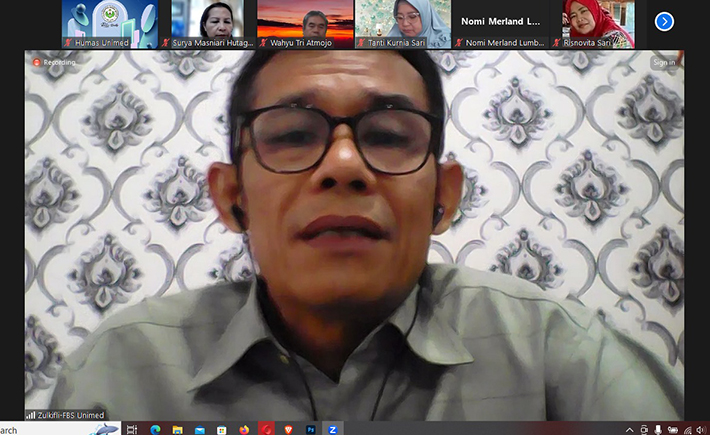Click the Sign in button
The width and height of the screenshot is (710, 435).
[x=664, y=62]
